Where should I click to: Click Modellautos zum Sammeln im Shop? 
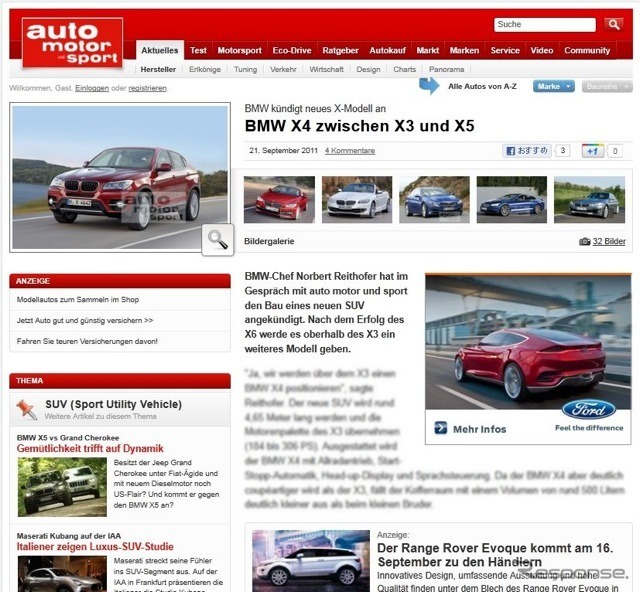click(x=78, y=300)
